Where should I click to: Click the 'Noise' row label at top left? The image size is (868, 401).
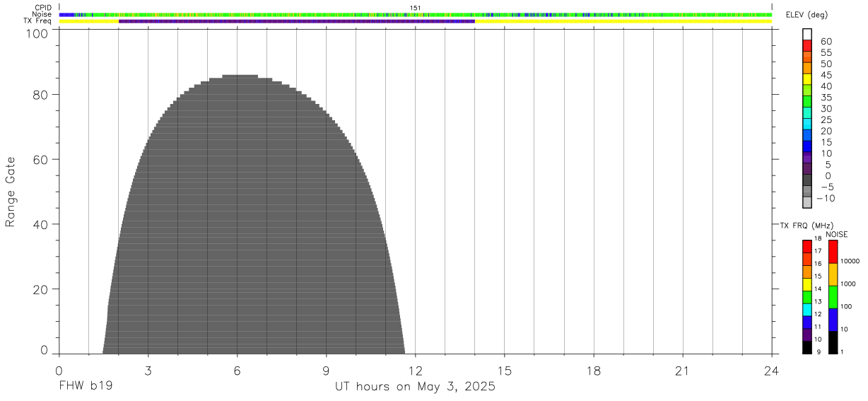point(43,14)
